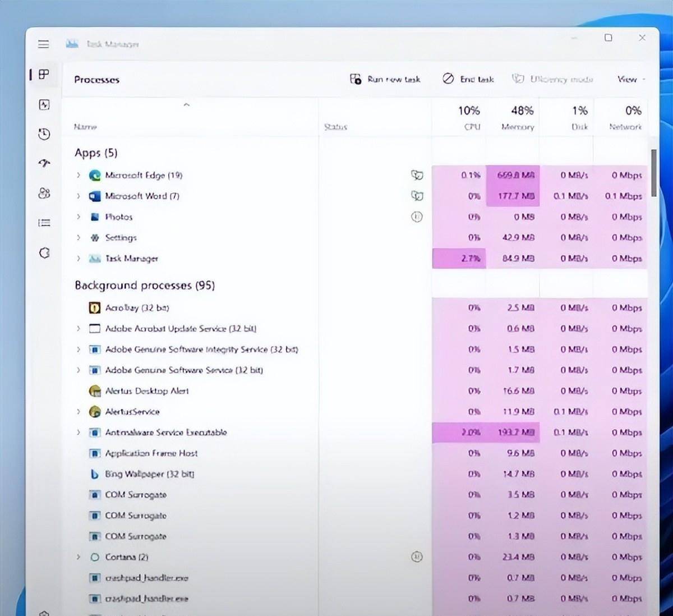Screen dimensions: 673x616
Task: Expand the Microsoft Edge process group
Action: tap(79, 175)
